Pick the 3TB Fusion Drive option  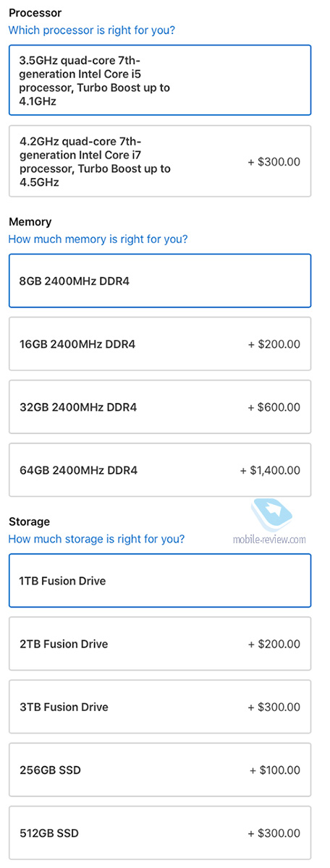click(x=160, y=707)
